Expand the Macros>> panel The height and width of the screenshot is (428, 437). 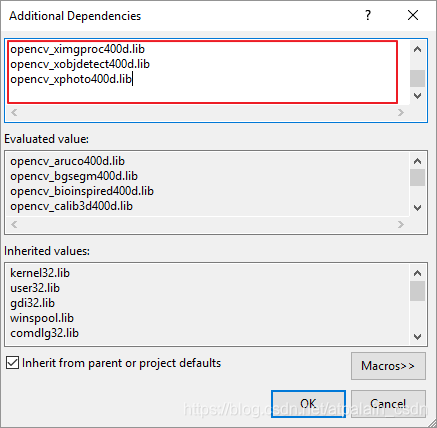[x=388, y=366]
